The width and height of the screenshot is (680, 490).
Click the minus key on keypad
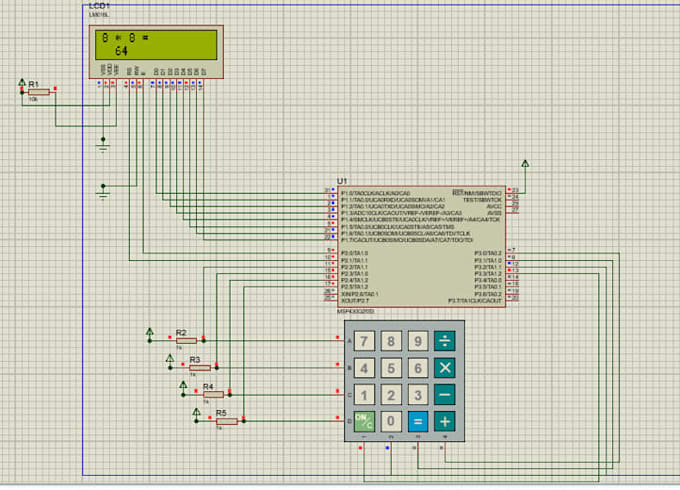[x=445, y=395]
